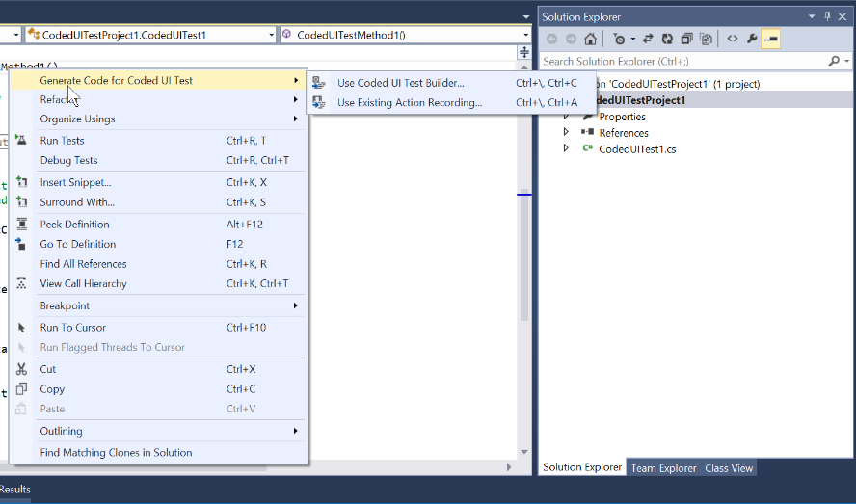Click the Home icon in Solution Explorer
This screenshot has width=856, height=504.
(590, 39)
